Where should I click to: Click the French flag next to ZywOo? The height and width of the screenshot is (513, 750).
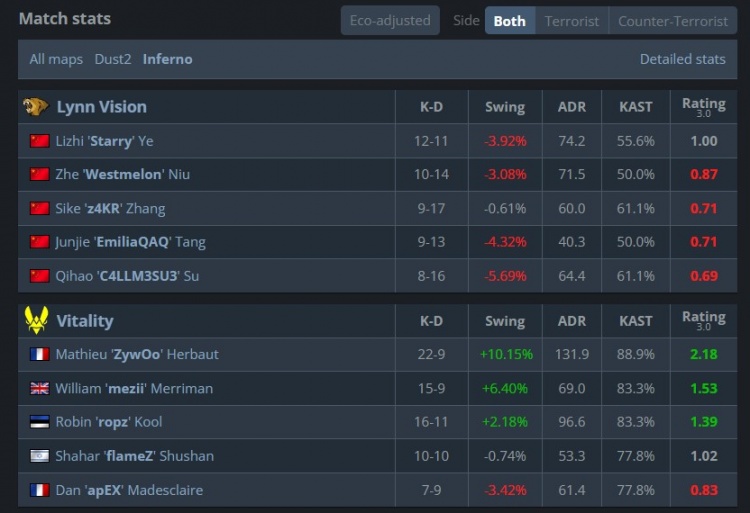pyautogui.click(x=40, y=354)
